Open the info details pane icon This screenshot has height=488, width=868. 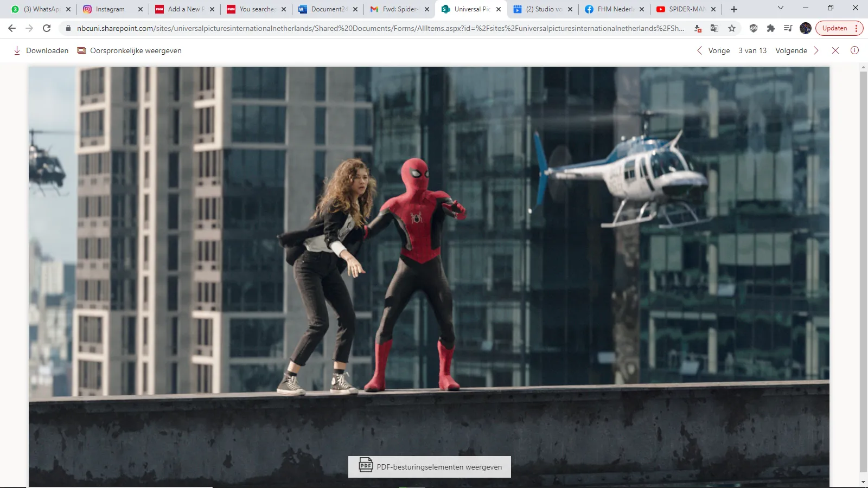[x=854, y=50]
